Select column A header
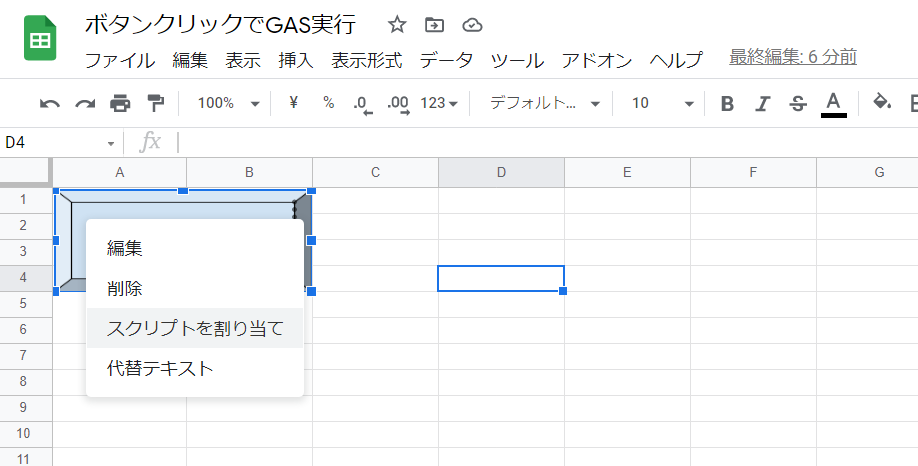Viewport: 918px width, 466px height. (x=119, y=172)
